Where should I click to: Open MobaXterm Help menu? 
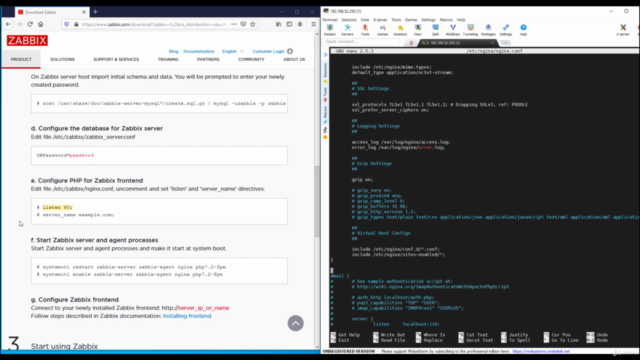pos(461,20)
